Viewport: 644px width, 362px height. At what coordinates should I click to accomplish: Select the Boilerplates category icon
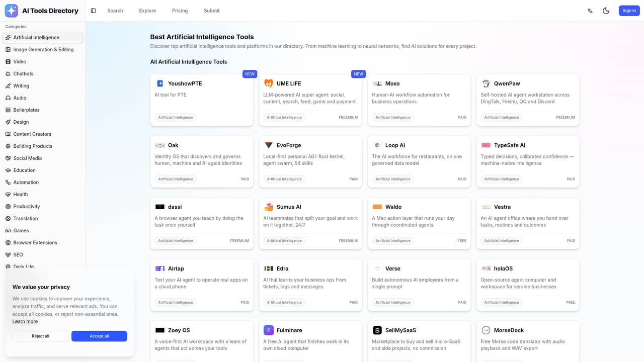pyautogui.click(x=8, y=110)
